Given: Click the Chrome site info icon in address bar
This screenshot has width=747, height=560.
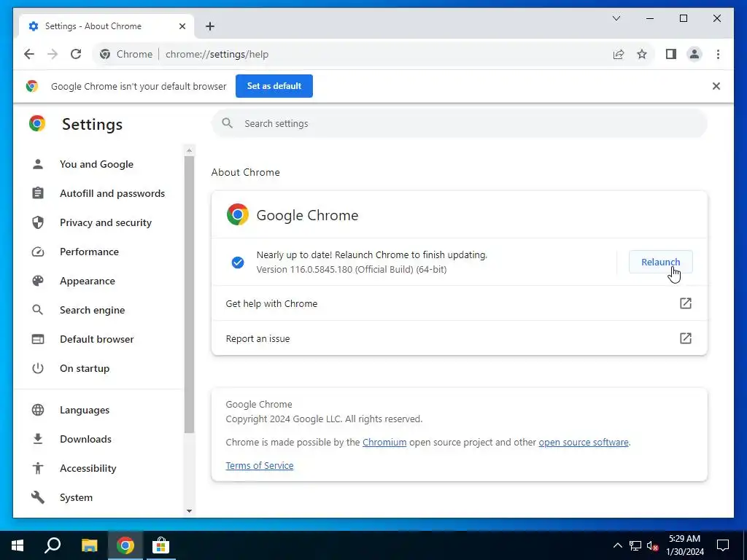Looking at the screenshot, I should 105,54.
